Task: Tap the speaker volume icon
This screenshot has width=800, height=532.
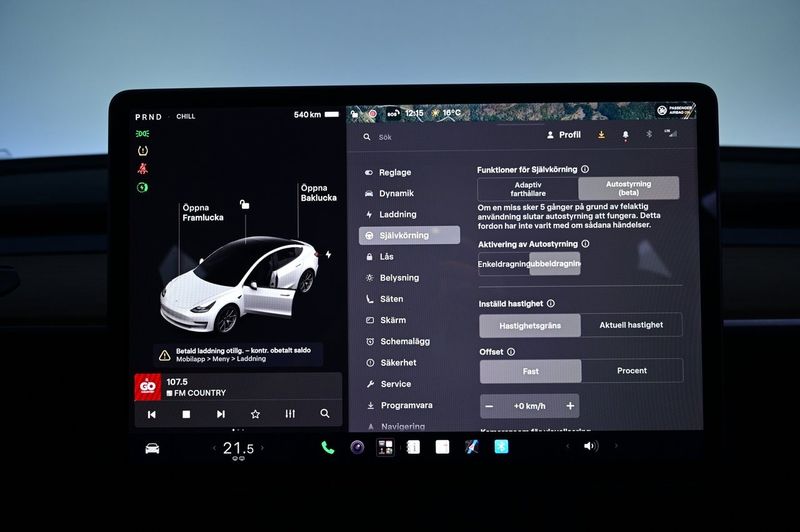Action: coord(590,446)
